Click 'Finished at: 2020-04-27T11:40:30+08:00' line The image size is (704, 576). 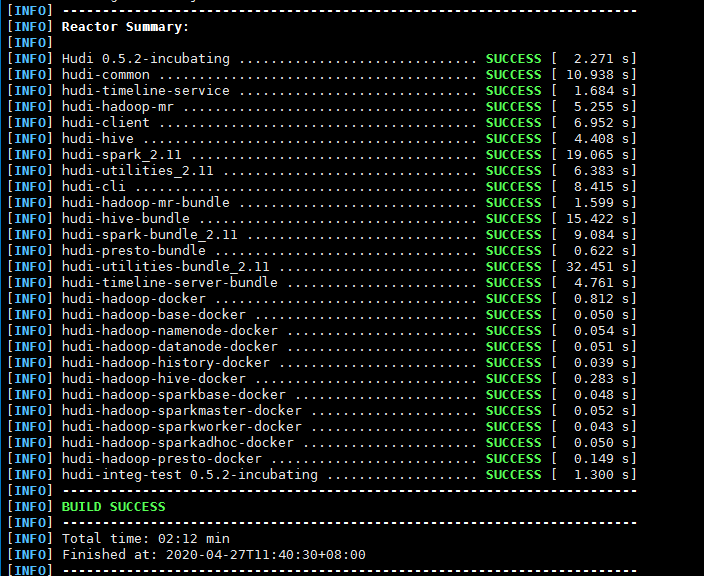click(214, 555)
